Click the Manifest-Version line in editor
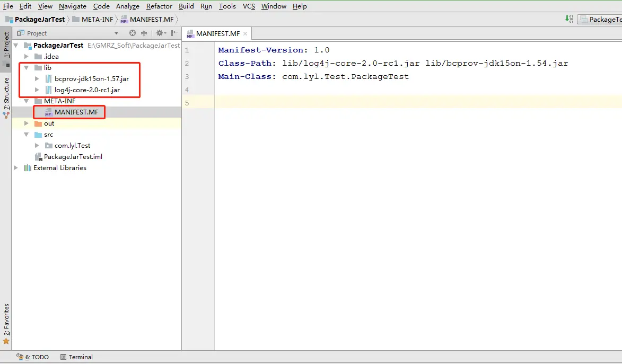Viewport: 622px width, 364px height. pos(274,50)
